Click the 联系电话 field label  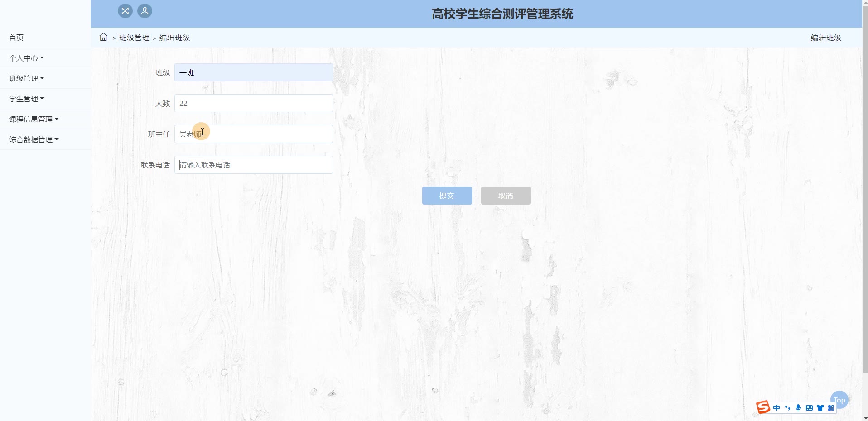click(x=155, y=165)
